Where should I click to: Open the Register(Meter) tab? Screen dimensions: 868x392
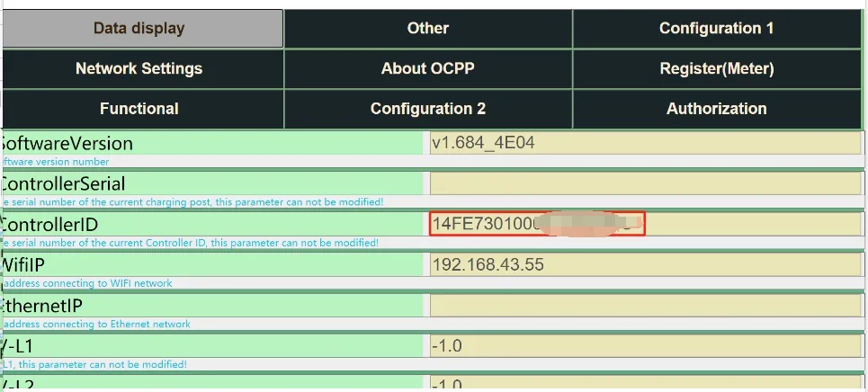tap(716, 68)
